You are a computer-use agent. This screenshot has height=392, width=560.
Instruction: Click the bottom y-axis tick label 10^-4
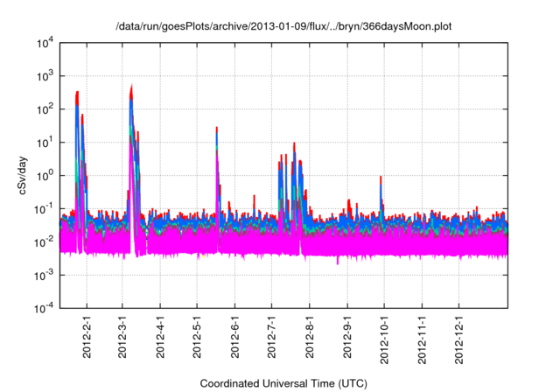tap(44, 309)
